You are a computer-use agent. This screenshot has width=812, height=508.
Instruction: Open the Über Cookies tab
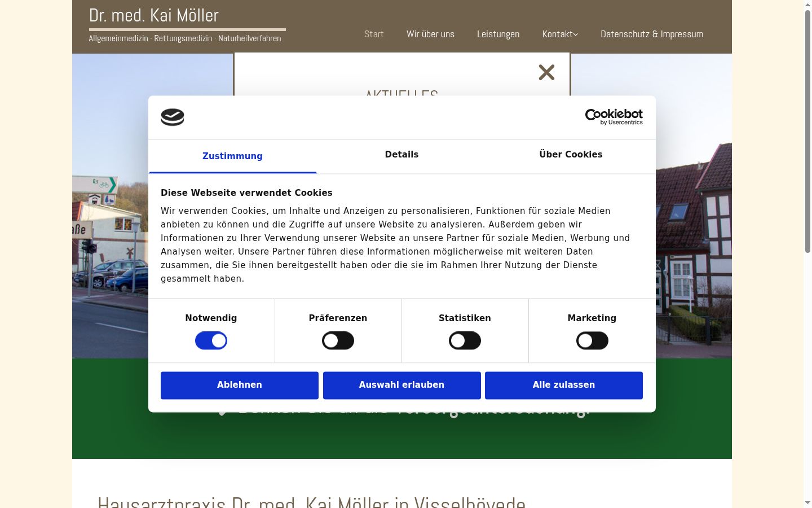pos(571,155)
